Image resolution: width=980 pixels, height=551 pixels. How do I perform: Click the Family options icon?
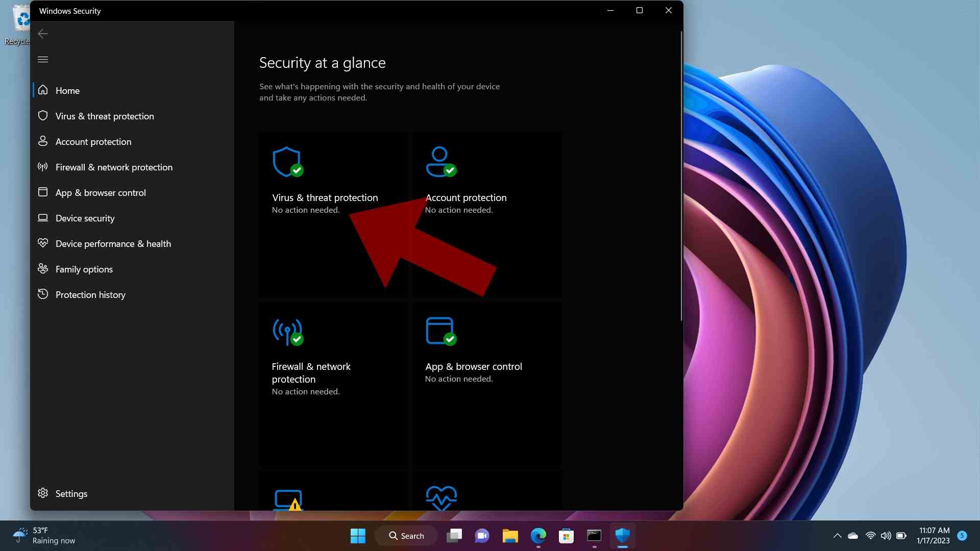43,268
